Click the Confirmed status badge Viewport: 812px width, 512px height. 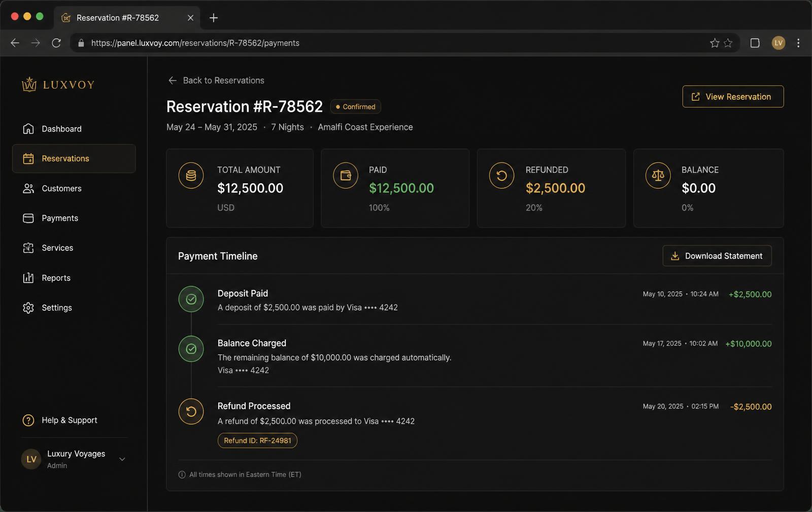(355, 107)
